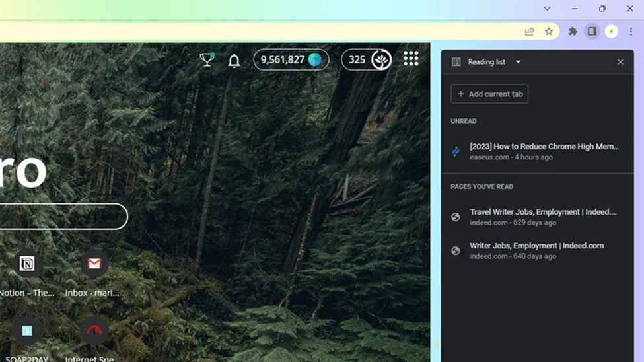The height and width of the screenshot is (362, 644).
Task: Bookmark this tab with the star icon
Action: tap(549, 32)
